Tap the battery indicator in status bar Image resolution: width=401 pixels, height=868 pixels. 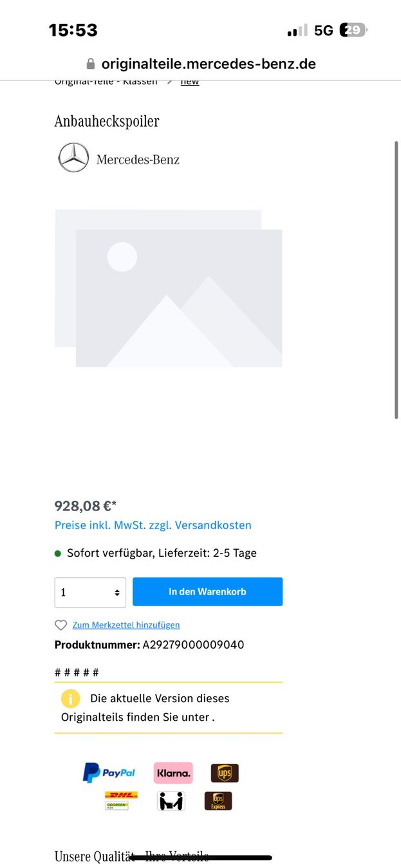coord(353,30)
